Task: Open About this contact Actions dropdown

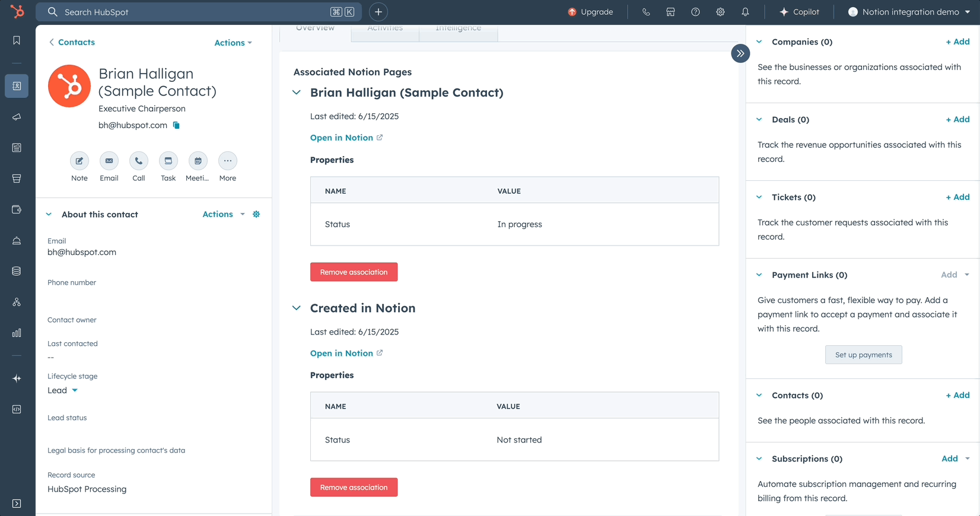Action: (224, 214)
